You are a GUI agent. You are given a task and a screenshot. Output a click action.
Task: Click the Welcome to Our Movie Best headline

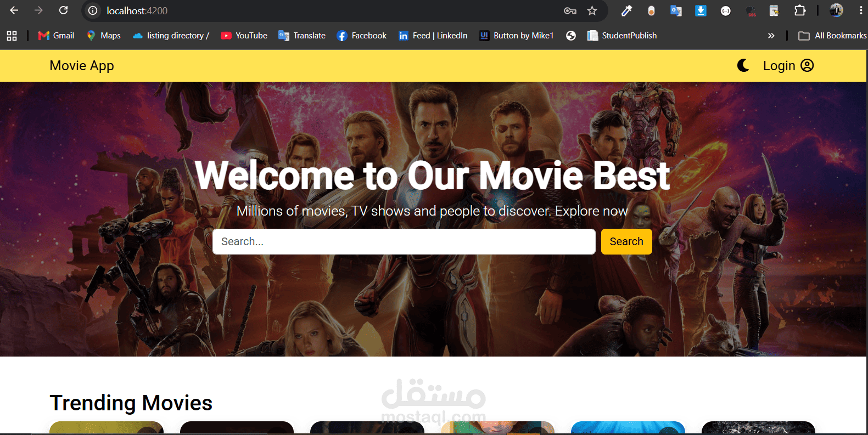coord(432,176)
